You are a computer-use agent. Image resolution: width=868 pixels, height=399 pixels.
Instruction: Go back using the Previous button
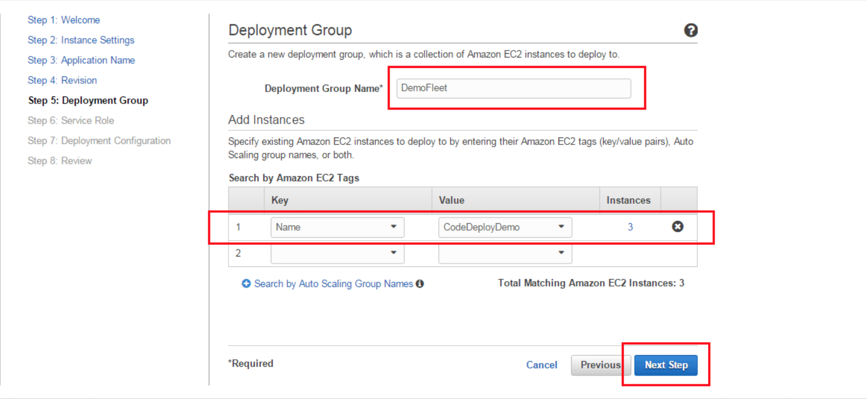click(x=599, y=365)
